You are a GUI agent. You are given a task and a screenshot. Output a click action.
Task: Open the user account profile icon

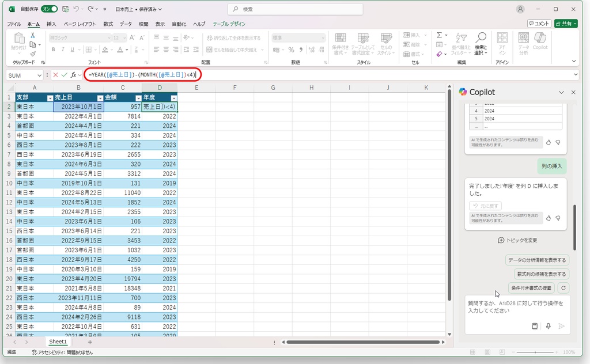coord(520,9)
